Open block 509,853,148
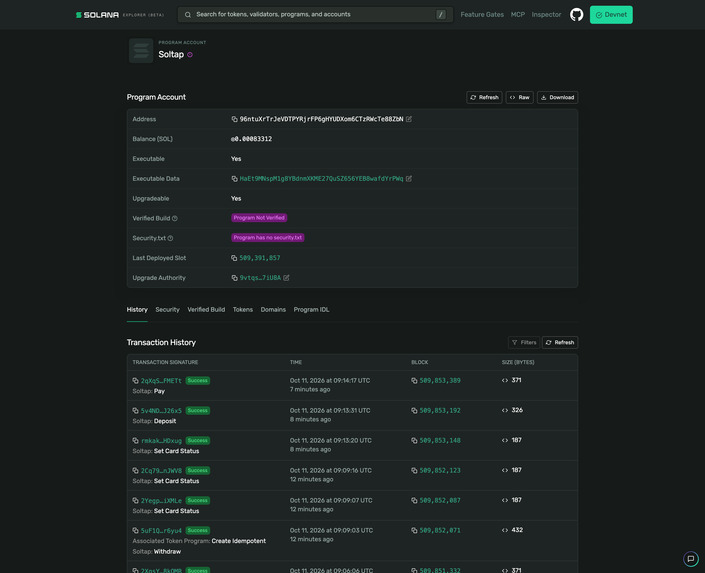The image size is (705, 573). [x=440, y=441]
